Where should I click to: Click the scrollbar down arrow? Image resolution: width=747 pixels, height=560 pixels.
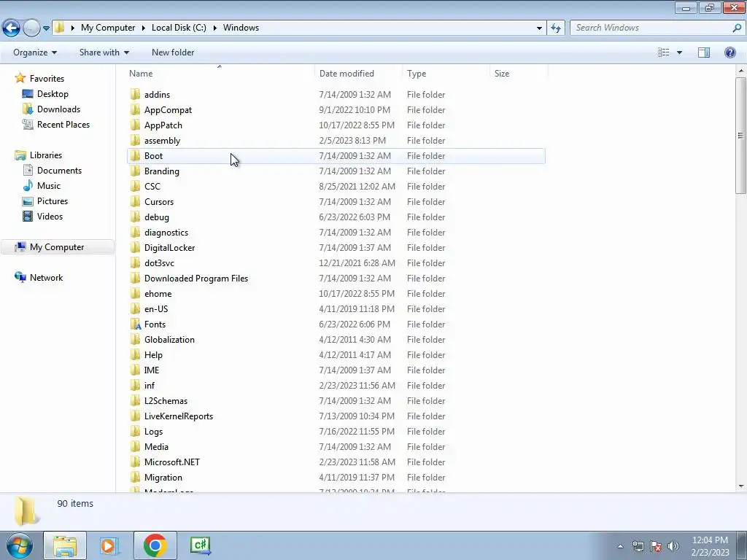tap(741, 486)
